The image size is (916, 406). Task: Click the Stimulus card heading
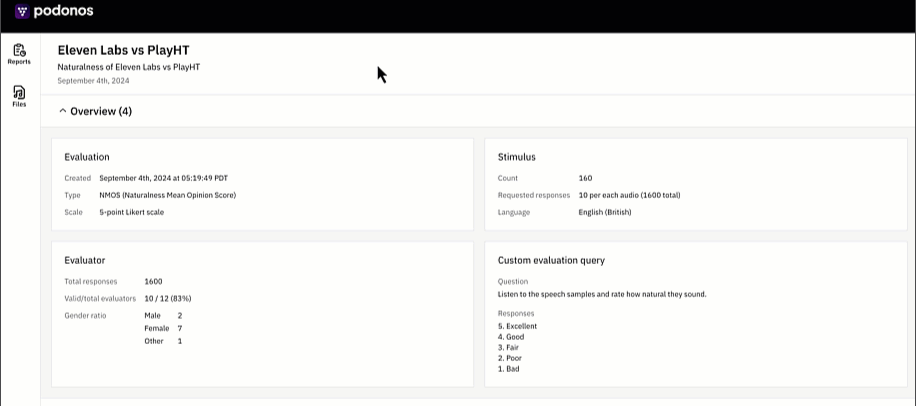tap(516, 157)
